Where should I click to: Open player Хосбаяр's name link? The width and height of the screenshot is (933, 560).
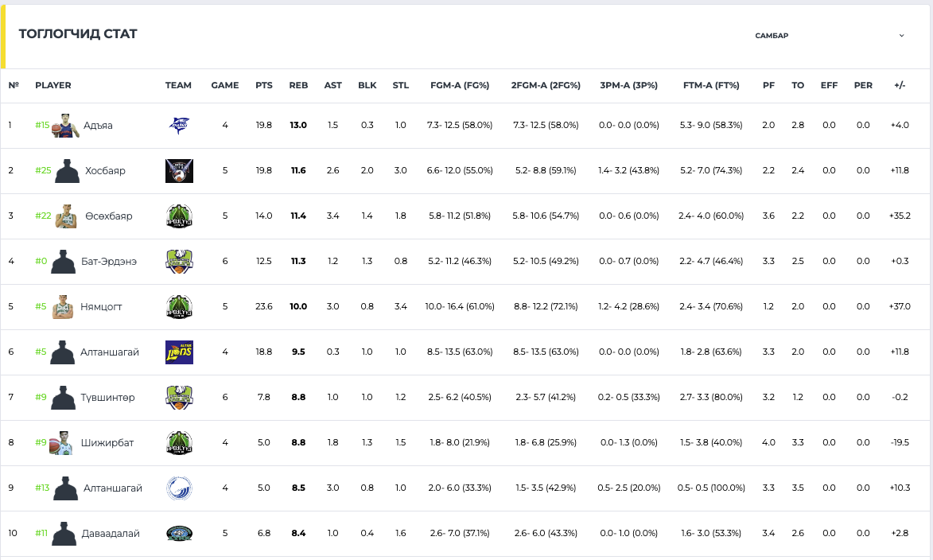[x=105, y=171]
